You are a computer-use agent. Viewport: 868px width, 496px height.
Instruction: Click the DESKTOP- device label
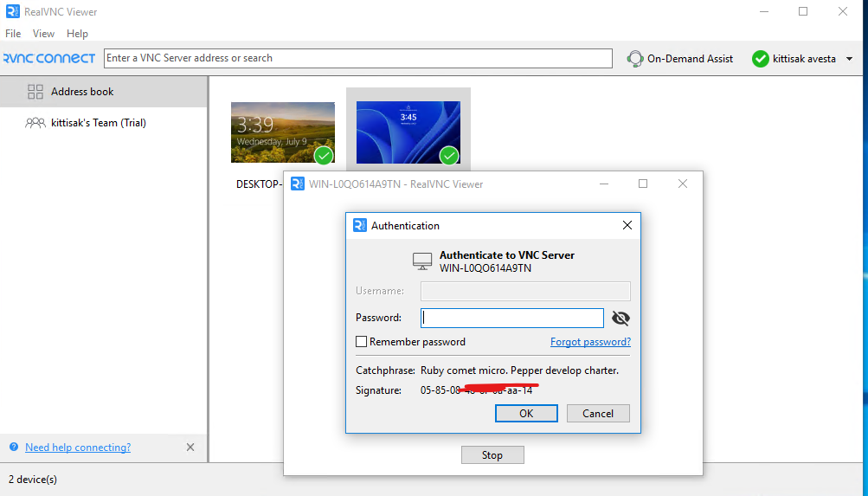pos(259,184)
